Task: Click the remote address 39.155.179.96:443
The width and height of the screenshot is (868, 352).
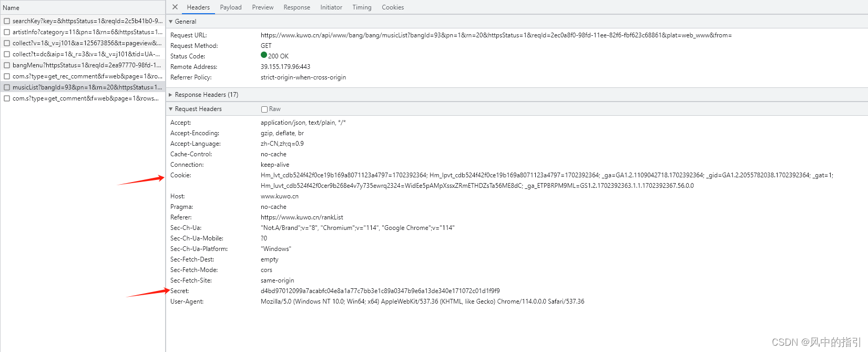Action: pos(285,67)
